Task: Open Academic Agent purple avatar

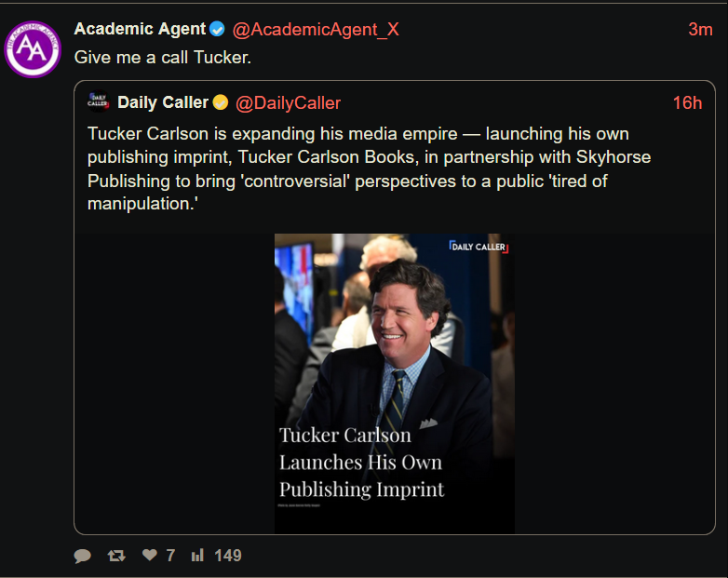Action: (33, 48)
